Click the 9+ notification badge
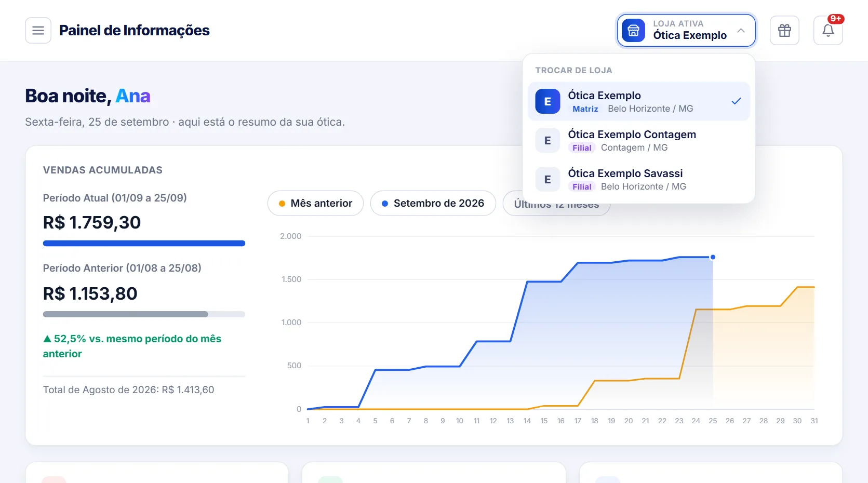This screenshot has height=483, width=868. tap(836, 19)
